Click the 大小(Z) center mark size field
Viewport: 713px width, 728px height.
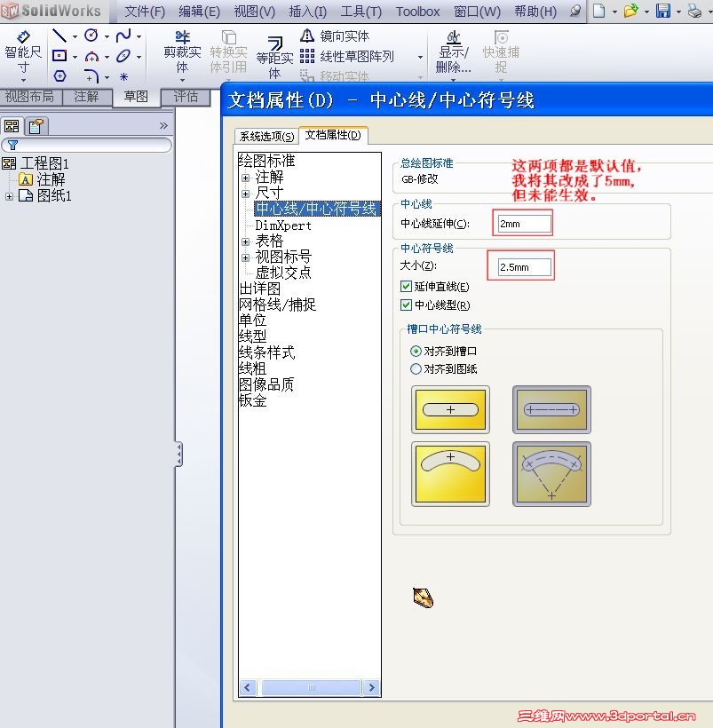click(524, 267)
